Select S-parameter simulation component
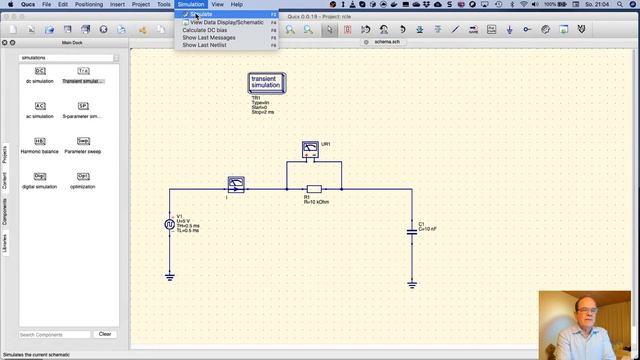 coord(83,111)
